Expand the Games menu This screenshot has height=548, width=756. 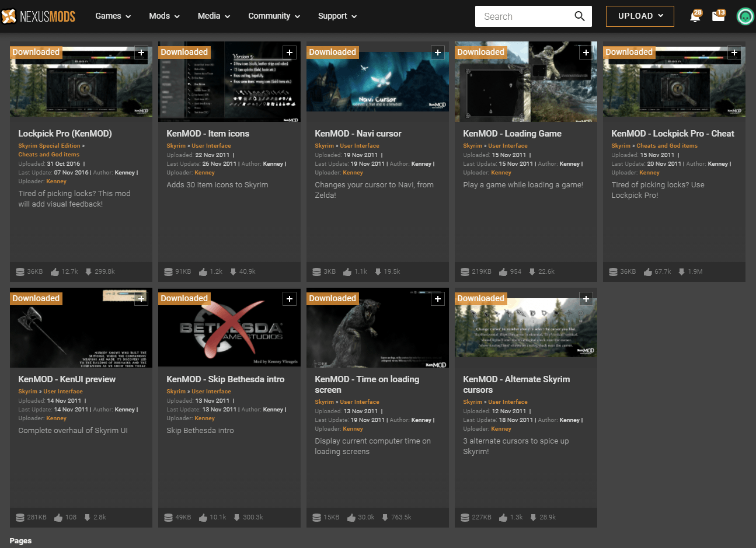click(113, 16)
